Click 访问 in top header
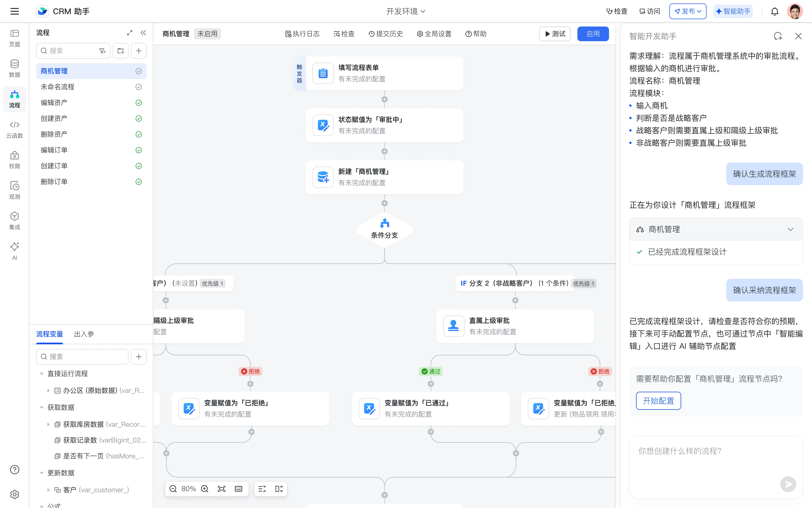This screenshot has height=508, width=812. click(x=650, y=11)
